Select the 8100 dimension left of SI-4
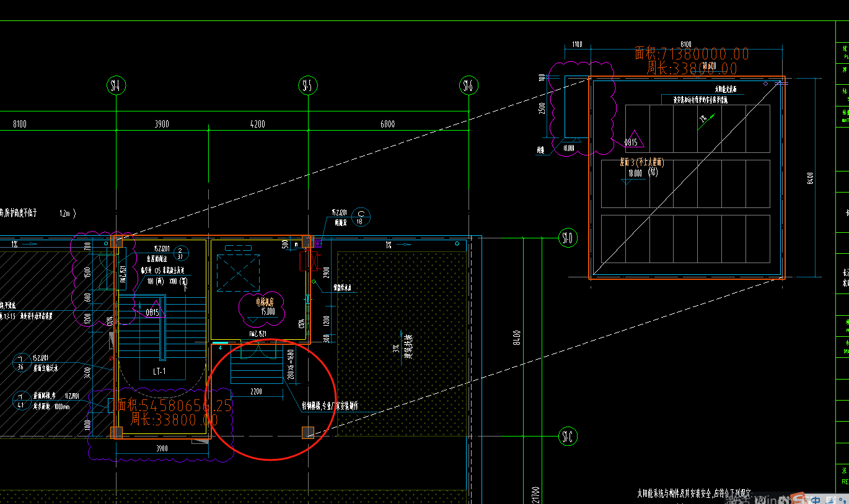This screenshot has width=849, height=504. (20, 124)
